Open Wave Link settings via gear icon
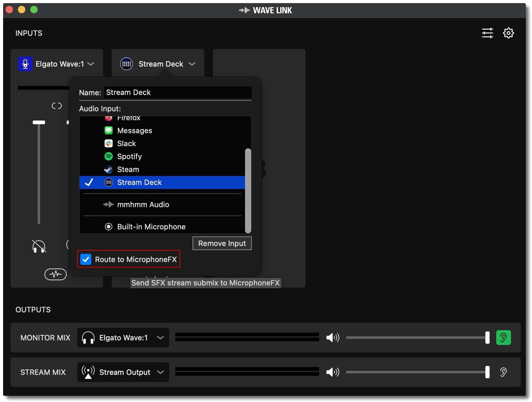 [509, 33]
